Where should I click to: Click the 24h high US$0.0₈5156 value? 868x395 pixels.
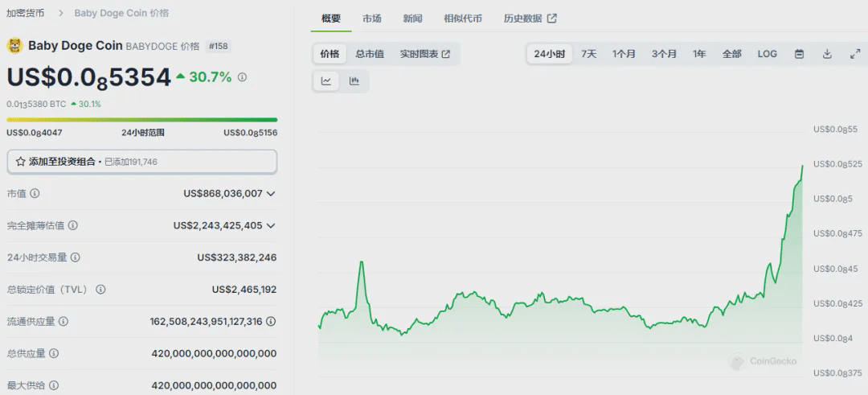pos(250,133)
